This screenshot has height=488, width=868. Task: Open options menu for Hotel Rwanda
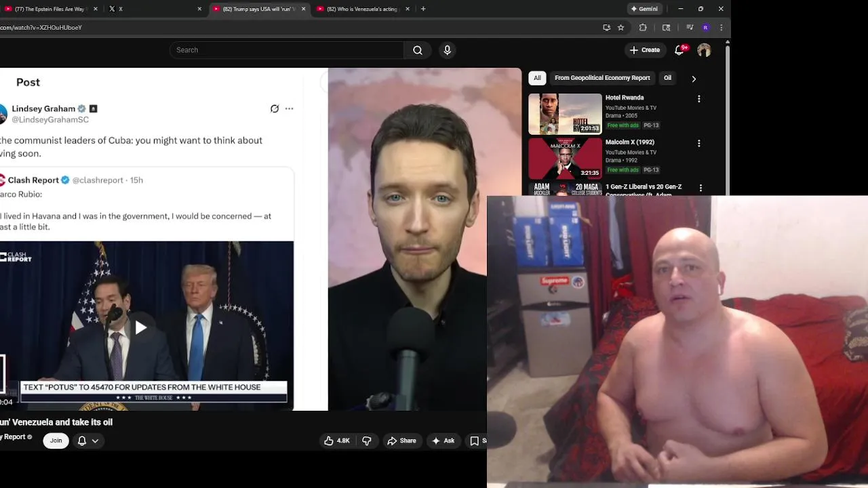click(x=698, y=99)
